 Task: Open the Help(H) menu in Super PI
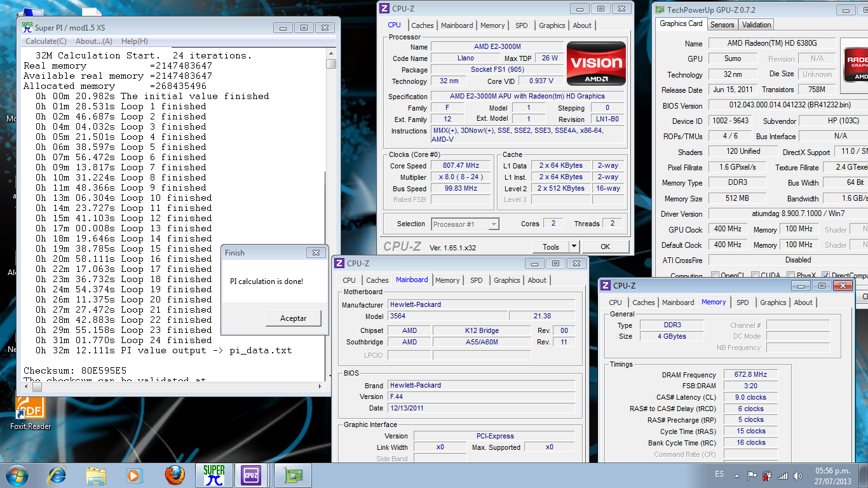click(135, 41)
